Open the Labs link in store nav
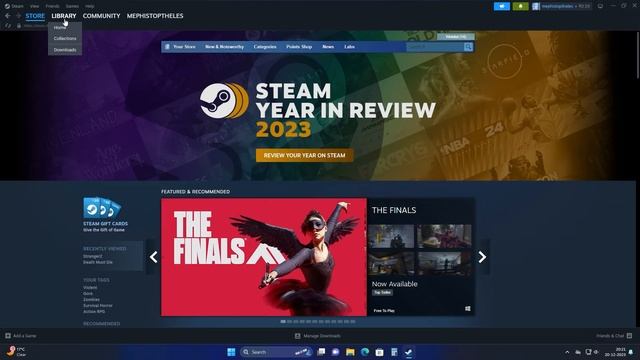640x360 pixels. 349,47
